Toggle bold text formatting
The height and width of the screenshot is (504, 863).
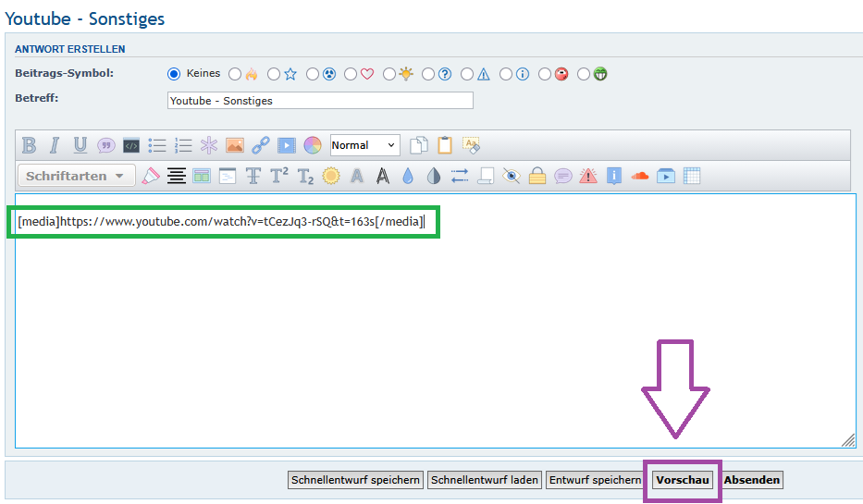coord(30,145)
